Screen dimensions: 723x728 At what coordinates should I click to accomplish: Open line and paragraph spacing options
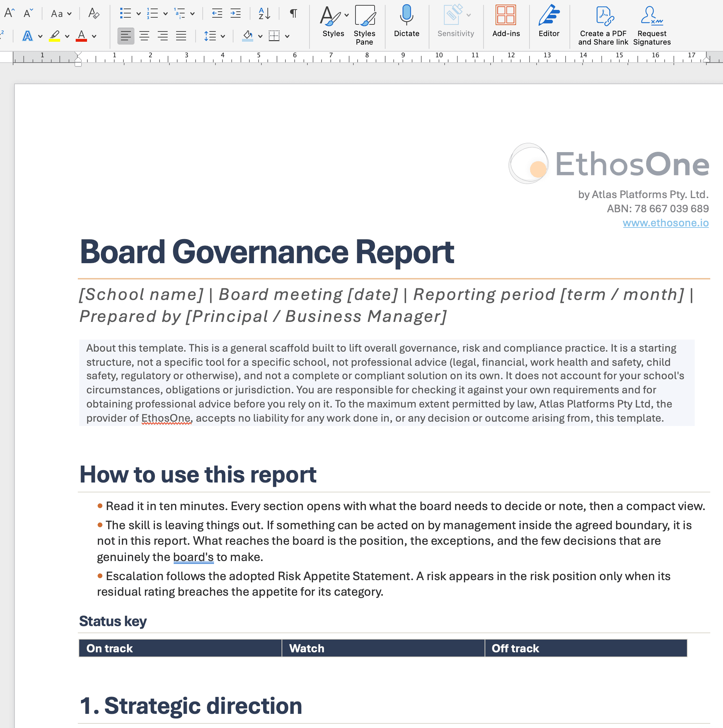(210, 36)
